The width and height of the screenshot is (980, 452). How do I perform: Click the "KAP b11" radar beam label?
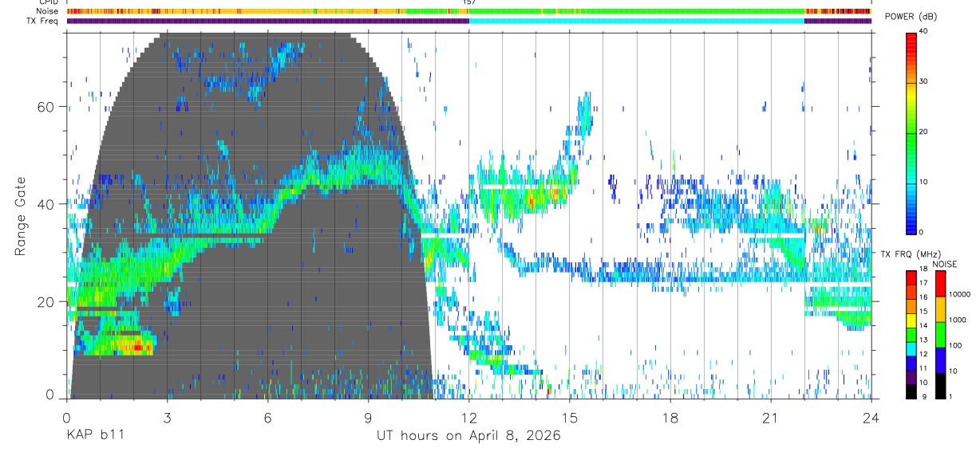[95, 436]
